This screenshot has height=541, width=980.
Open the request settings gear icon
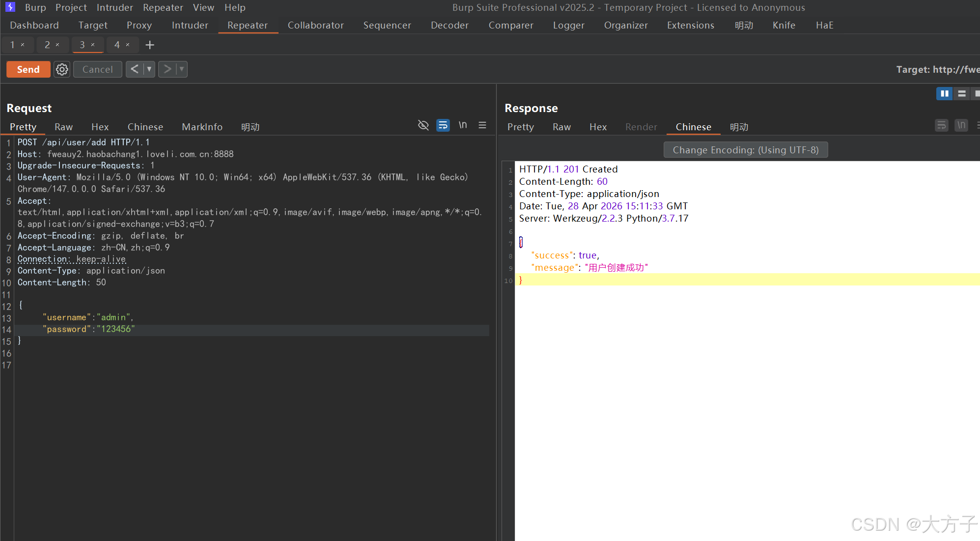[62, 69]
